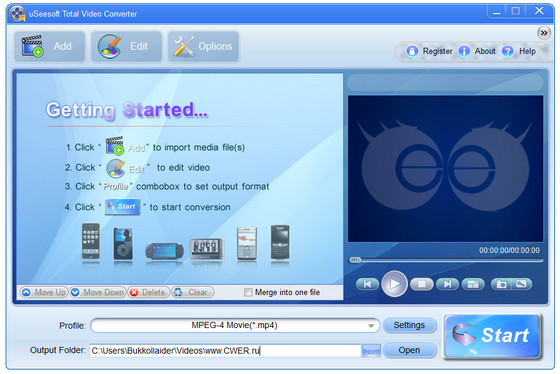Click the Output Folder path field
Image resolution: width=560 pixels, height=374 pixels.
pyautogui.click(x=225, y=350)
